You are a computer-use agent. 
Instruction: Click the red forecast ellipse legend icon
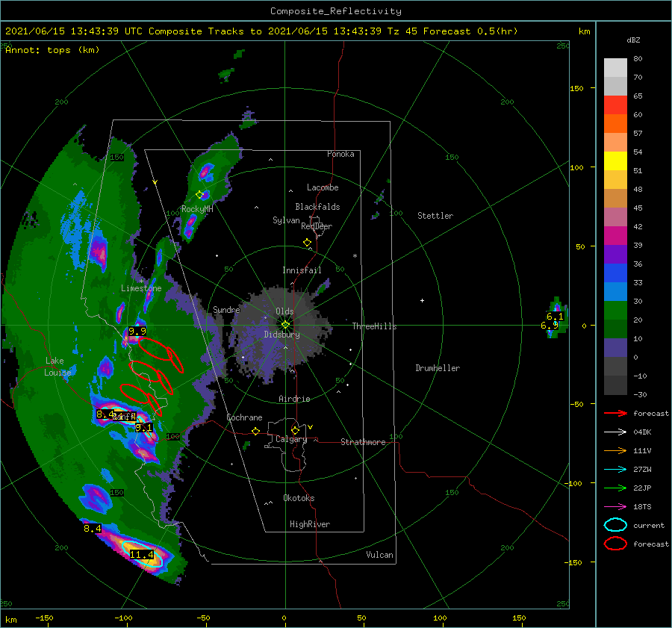pos(615,544)
